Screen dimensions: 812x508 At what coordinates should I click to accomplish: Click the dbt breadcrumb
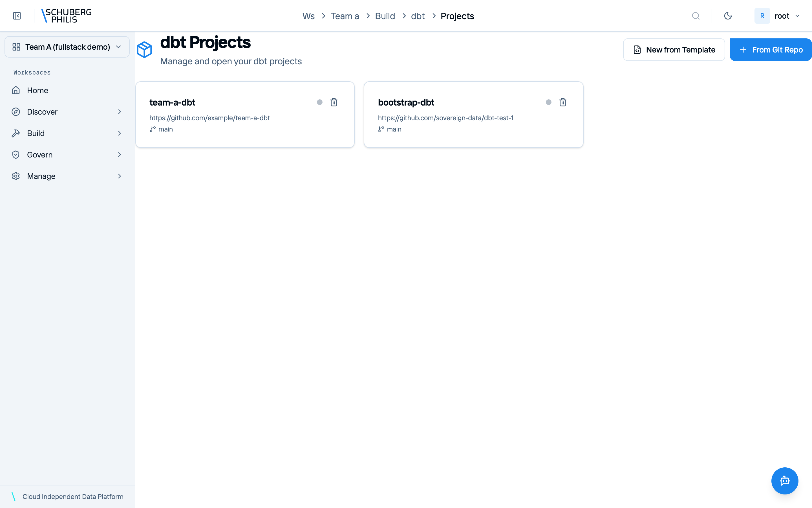click(x=418, y=16)
